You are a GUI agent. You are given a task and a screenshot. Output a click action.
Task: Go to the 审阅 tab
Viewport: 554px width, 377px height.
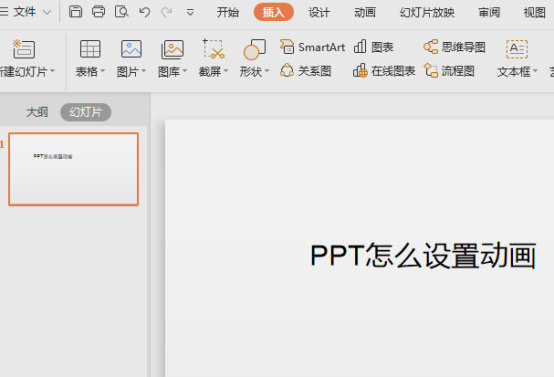(x=489, y=12)
